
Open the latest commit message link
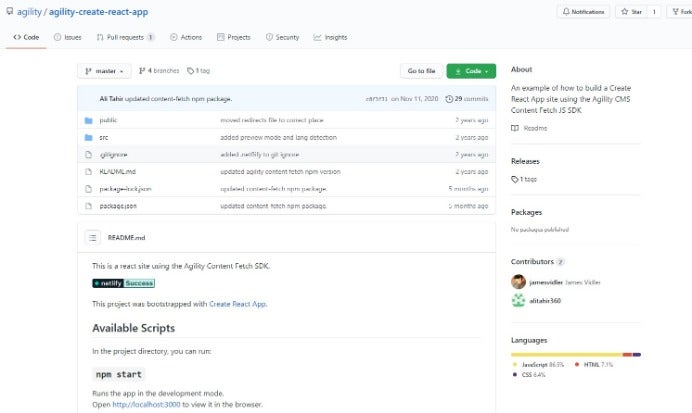(178, 99)
